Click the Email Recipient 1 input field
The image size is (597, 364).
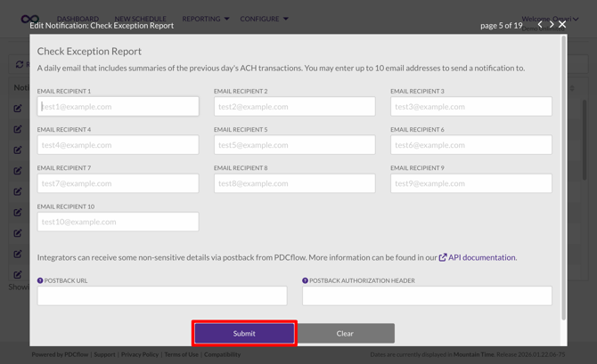click(118, 107)
